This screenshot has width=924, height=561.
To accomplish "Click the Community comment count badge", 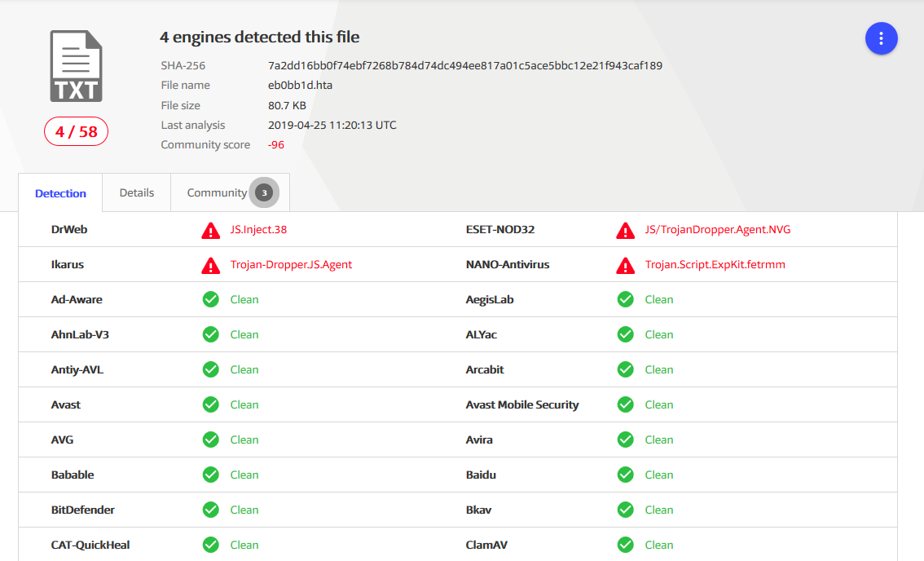I will tap(264, 192).
